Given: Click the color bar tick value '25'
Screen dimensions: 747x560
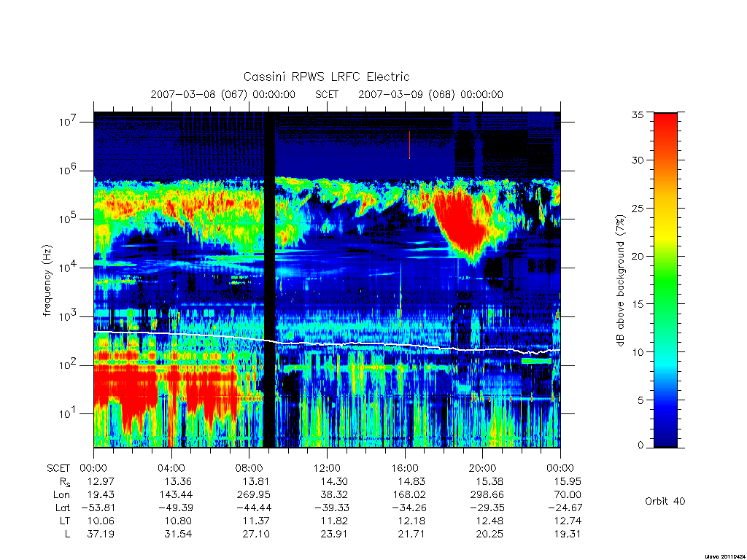Looking at the screenshot, I should coord(637,208).
